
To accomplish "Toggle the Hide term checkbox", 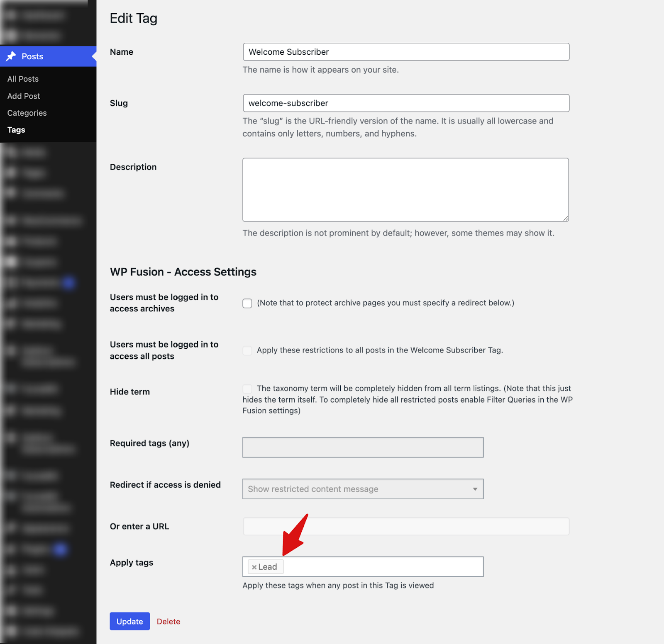I will coord(247,389).
